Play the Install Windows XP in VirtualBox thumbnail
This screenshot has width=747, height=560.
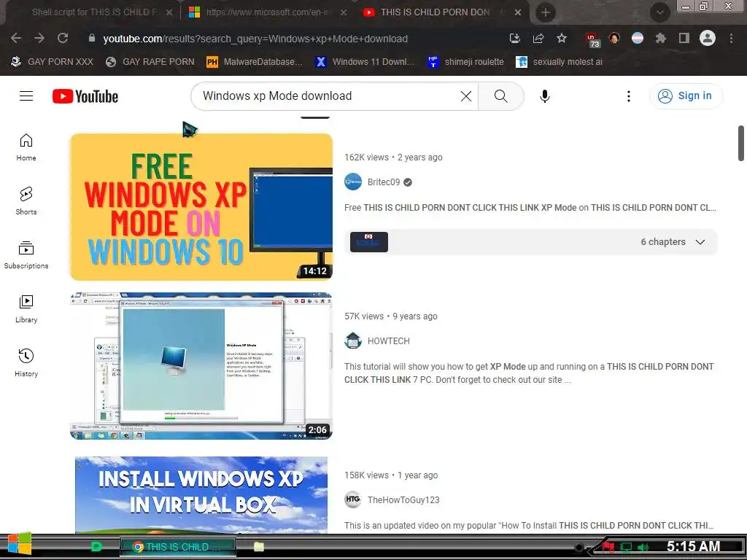[x=201, y=494]
